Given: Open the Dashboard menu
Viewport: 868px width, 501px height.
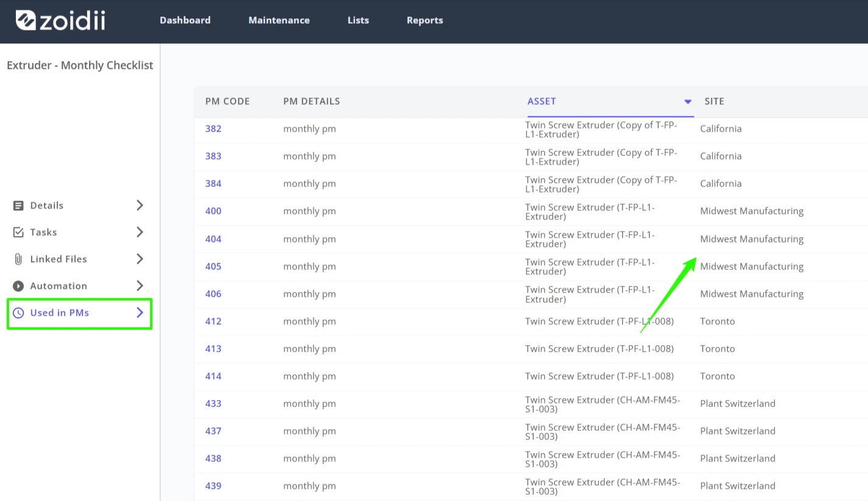Looking at the screenshot, I should point(185,20).
